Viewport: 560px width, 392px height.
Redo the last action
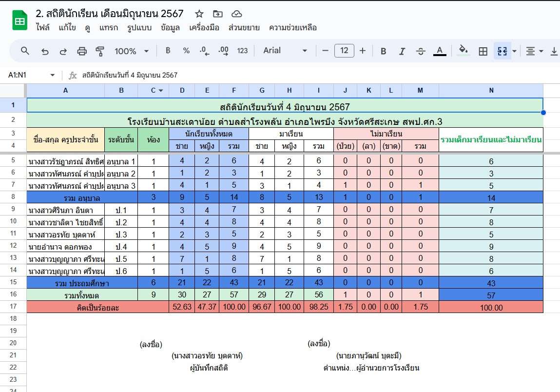click(63, 51)
